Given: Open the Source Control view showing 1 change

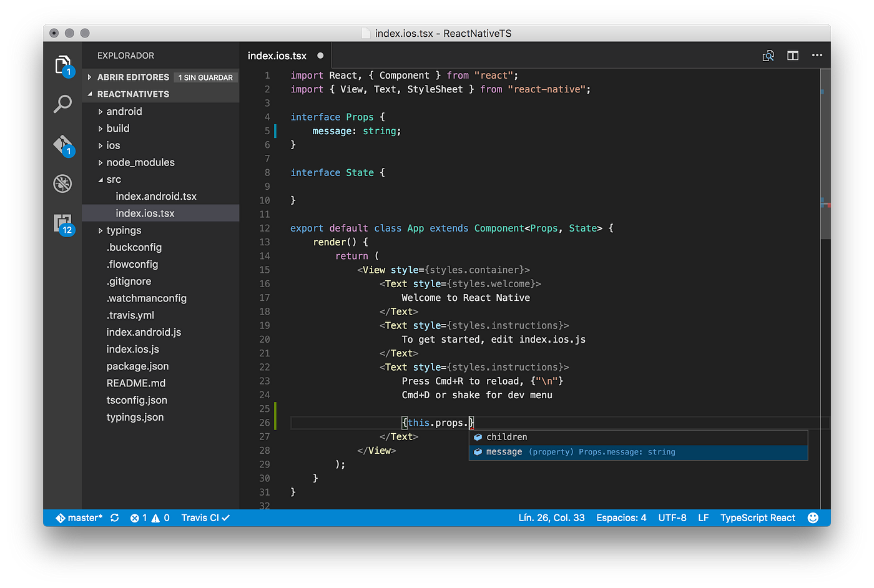Looking at the screenshot, I should (x=62, y=144).
